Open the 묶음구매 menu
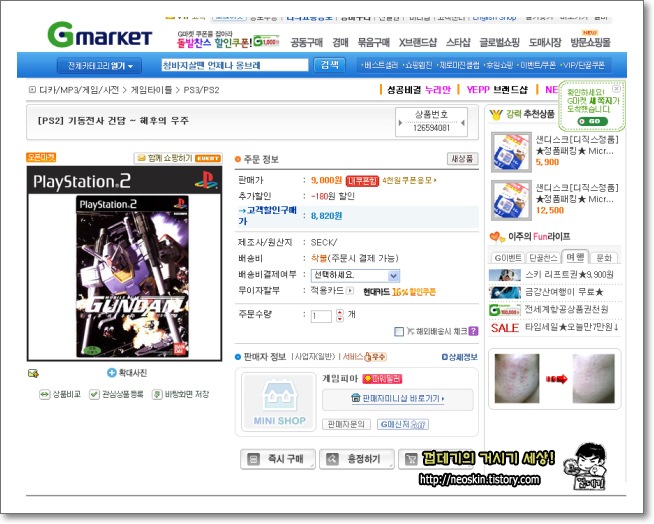The width and height of the screenshot is (654, 524). [373, 42]
